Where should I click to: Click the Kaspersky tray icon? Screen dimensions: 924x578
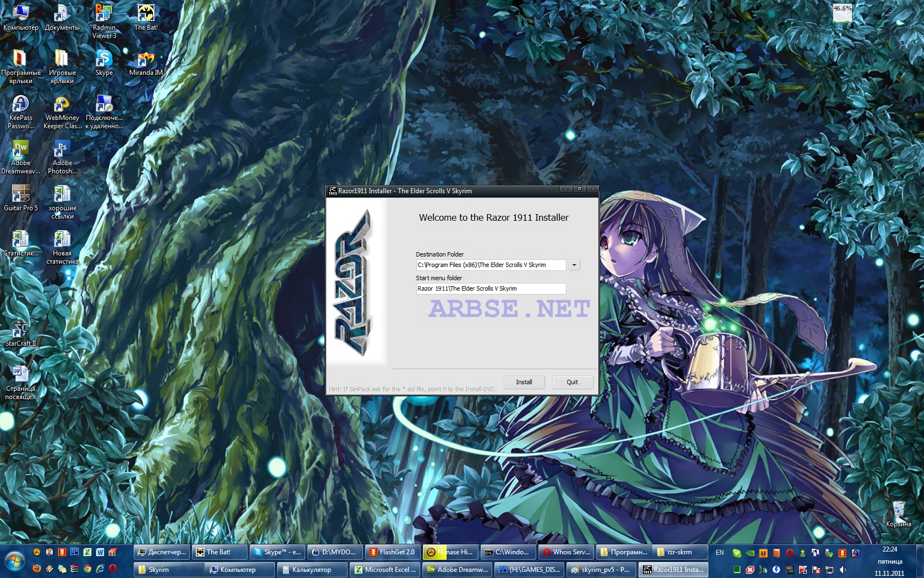[x=803, y=570]
